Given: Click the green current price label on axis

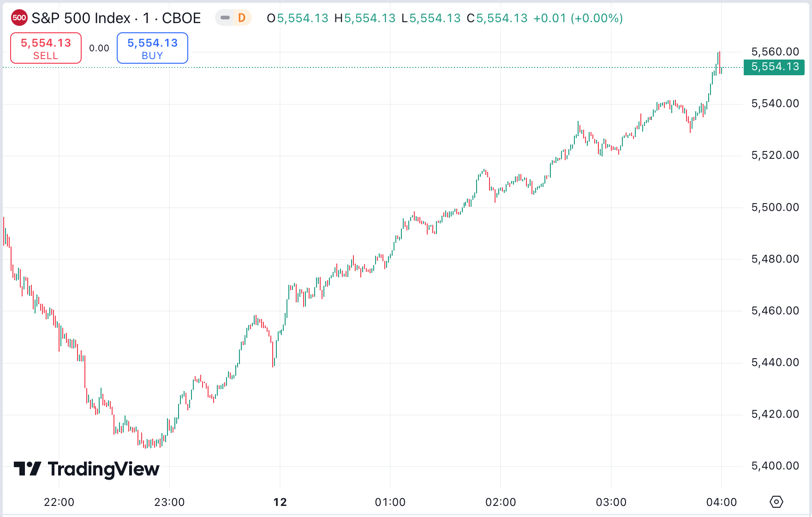Looking at the screenshot, I should (775, 67).
